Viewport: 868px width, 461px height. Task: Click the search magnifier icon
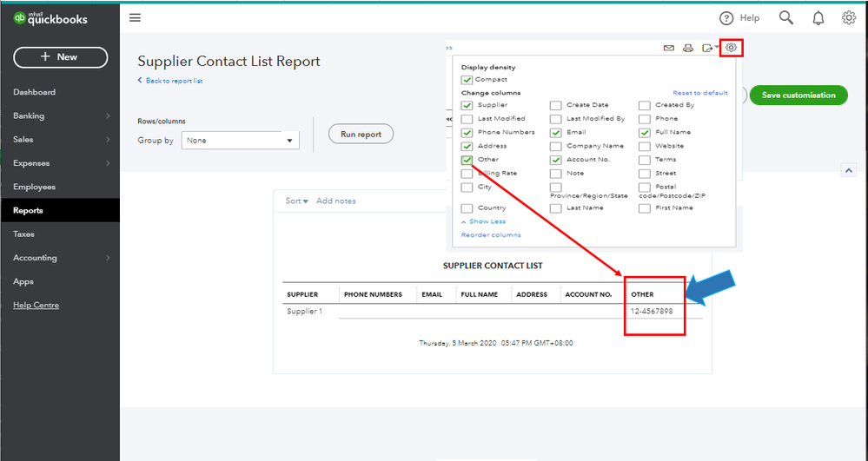786,17
